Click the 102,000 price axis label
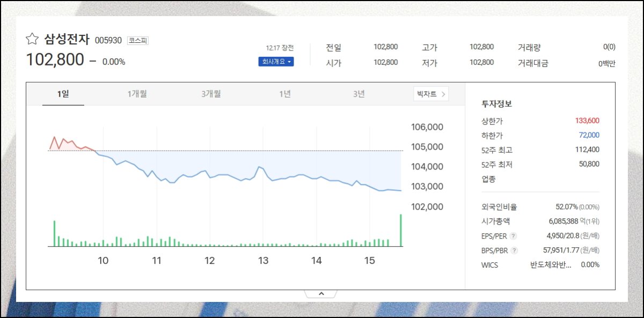 pyautogui.click(x=427, y=206)
